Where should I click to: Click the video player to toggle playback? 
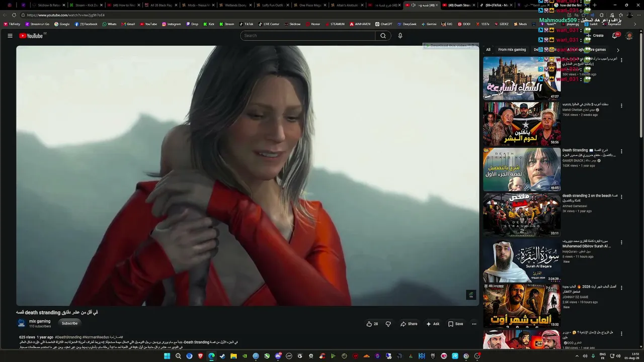click(x=248, y=175)
